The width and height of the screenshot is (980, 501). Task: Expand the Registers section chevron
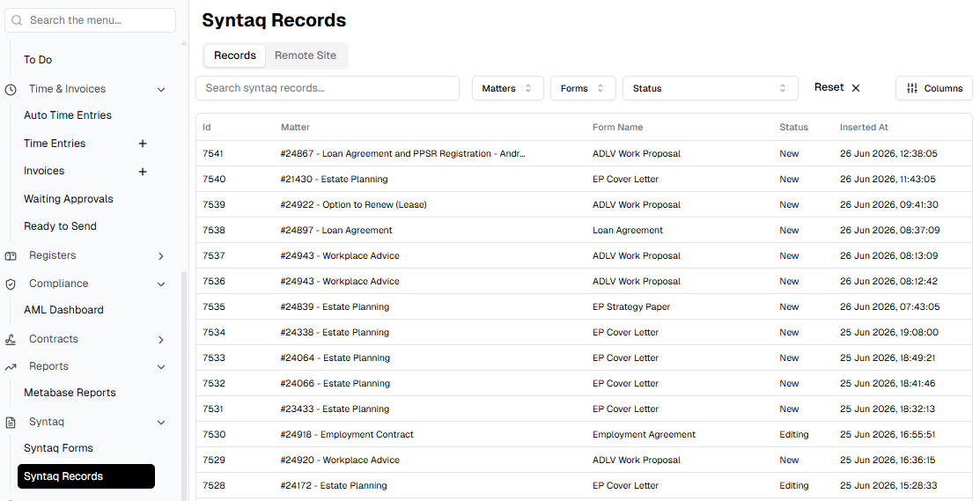(x=160, y=255)
